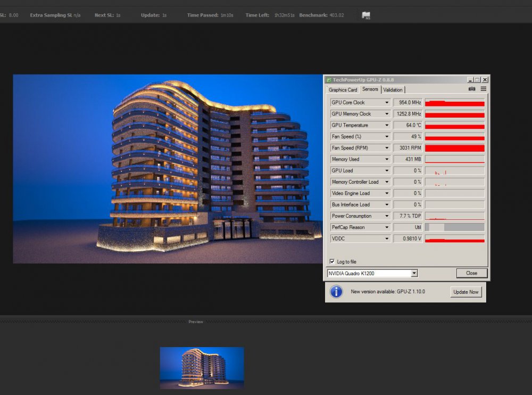The image size is (532, 395).
Task: Minimize the GPU-Z window
Action: pyautogui.click(x=470, y=80)
